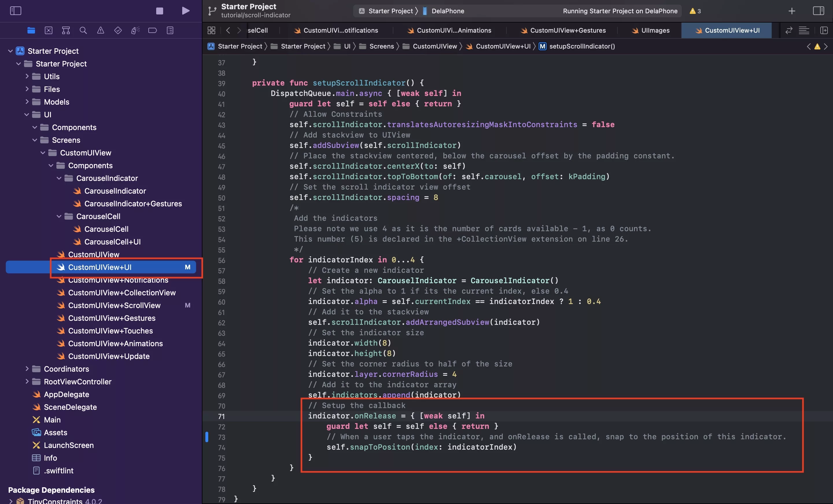Click the change bar beside line 73
This screenshot has width=833, height=504.
pos(207,437)
